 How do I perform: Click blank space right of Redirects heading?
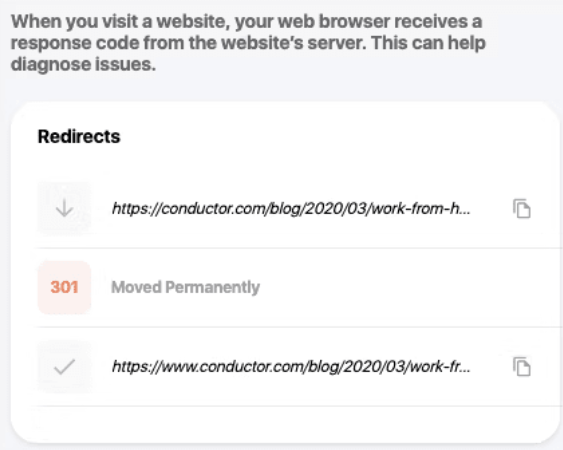pyautogui.click(x=338, y=136)
